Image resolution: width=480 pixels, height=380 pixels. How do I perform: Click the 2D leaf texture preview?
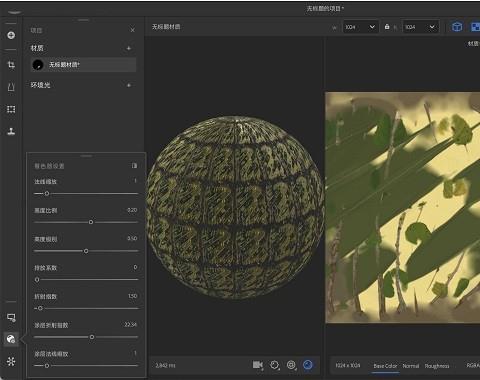click(x=403, y=208)
